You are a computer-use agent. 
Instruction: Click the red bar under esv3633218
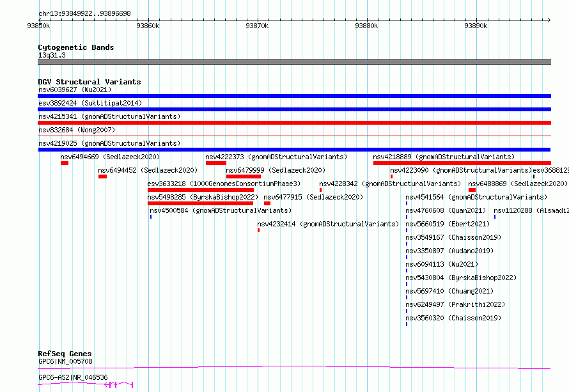coord(201,190)
